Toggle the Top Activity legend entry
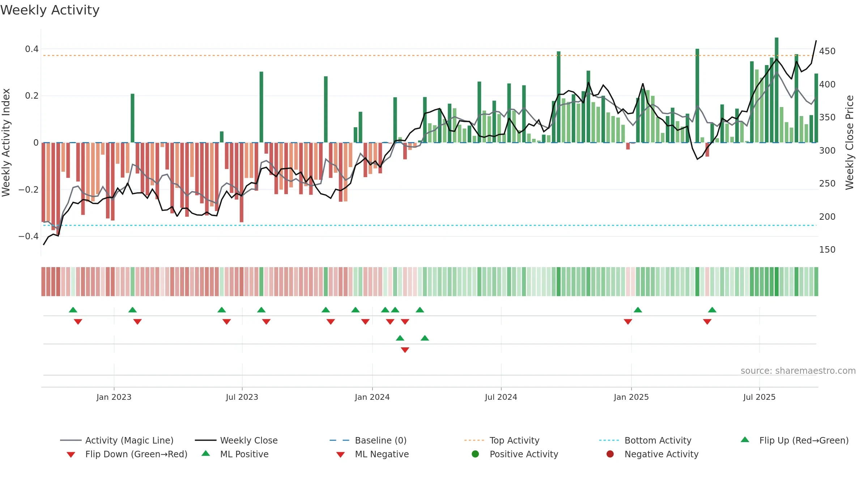 (502, 440)
